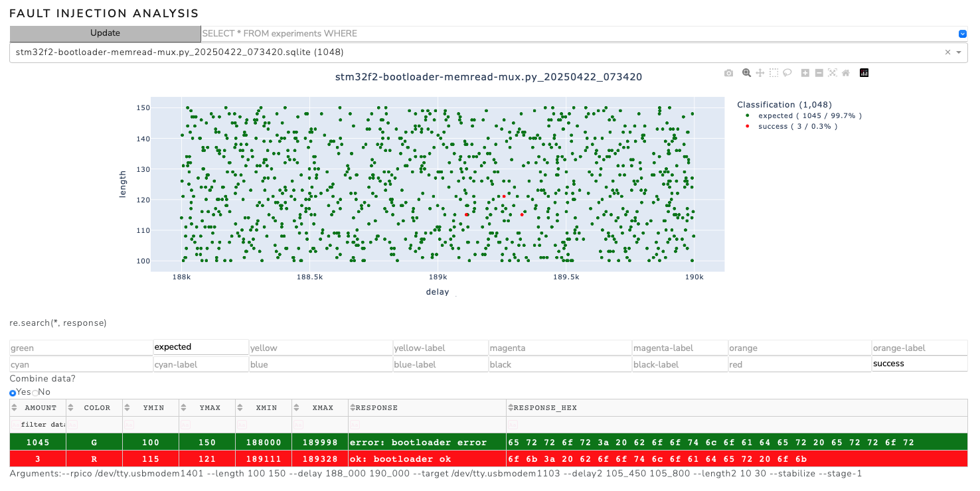The height and width of the screenshot is (491, 980).
Task: Choose the Box Select tool
Action: pyautogui.click(x=774, y=73)
